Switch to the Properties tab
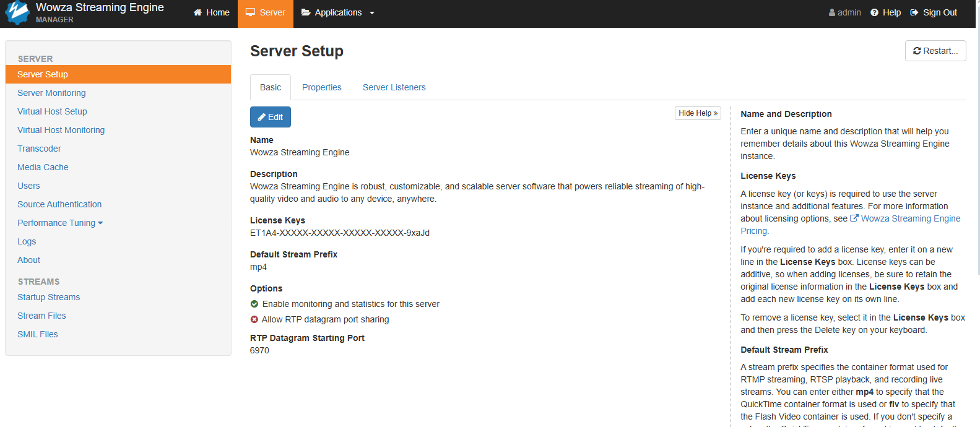980x427 pixels. coord(321,87)
